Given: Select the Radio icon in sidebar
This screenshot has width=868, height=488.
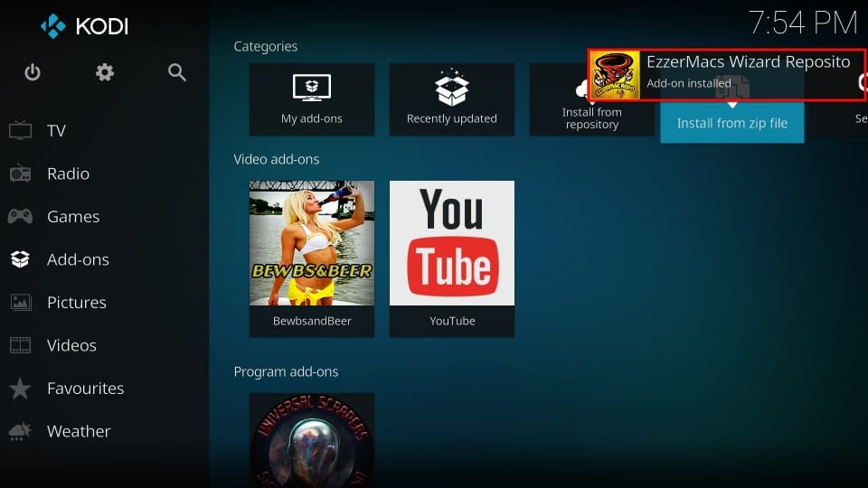Looking at the screenshot, I should pyautogui.click(x=20, y=174).
